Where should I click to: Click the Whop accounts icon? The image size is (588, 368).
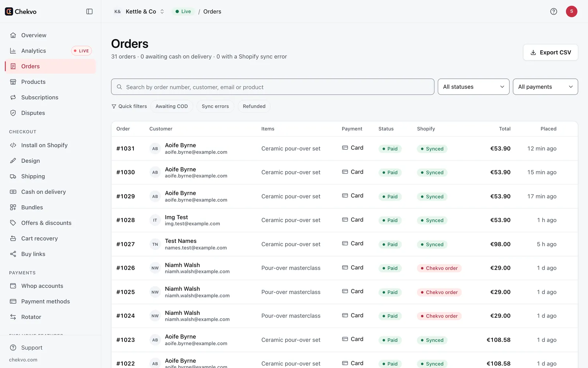13,286
